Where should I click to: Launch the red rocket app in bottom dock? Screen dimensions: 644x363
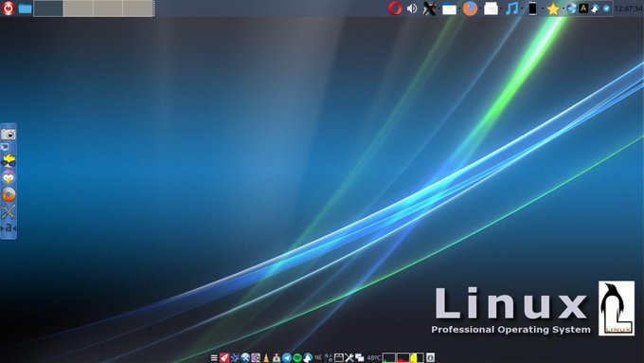[224, 357]
